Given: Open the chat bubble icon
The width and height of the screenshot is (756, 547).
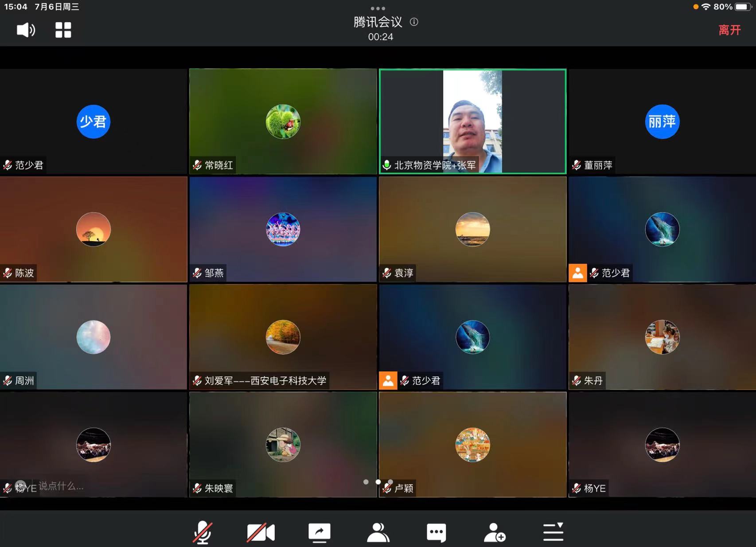Looking at the screenshot, I should pos(436,531).
